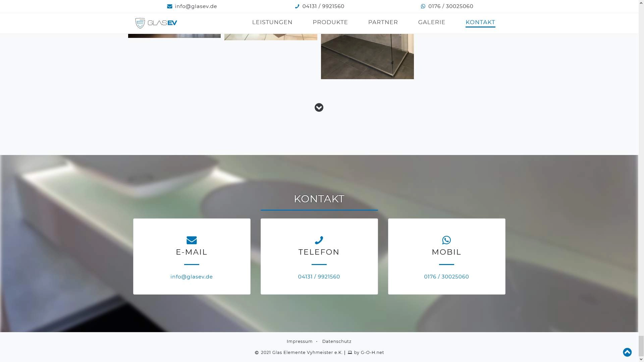Visit the by G-O-H.net link

369,353
